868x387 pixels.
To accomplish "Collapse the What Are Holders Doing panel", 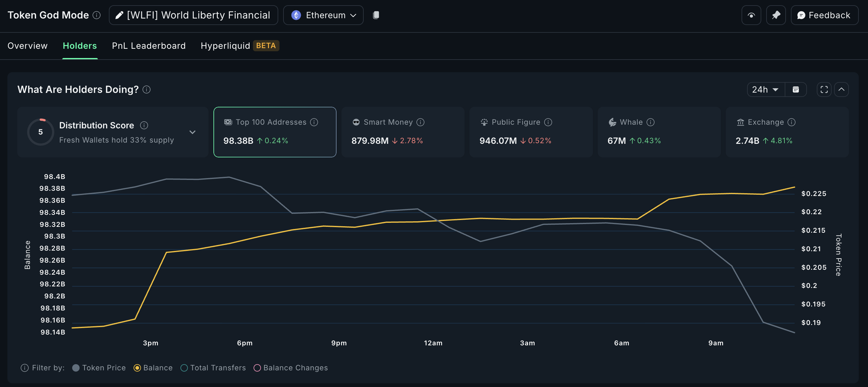I will [841, 90].
